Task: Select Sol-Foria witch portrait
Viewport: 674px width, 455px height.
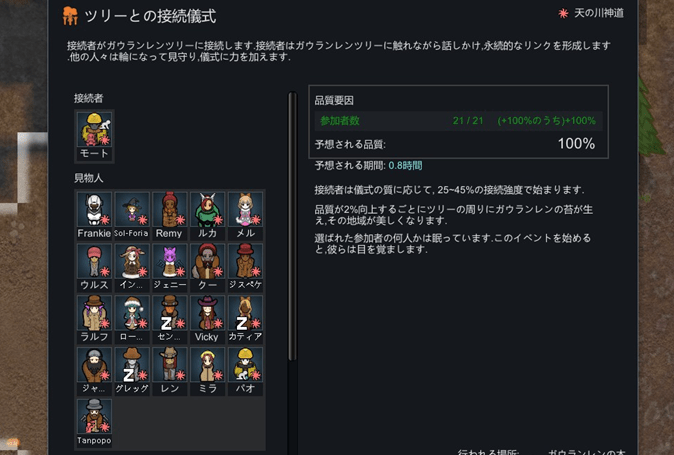Action: [x=132, y=215]
